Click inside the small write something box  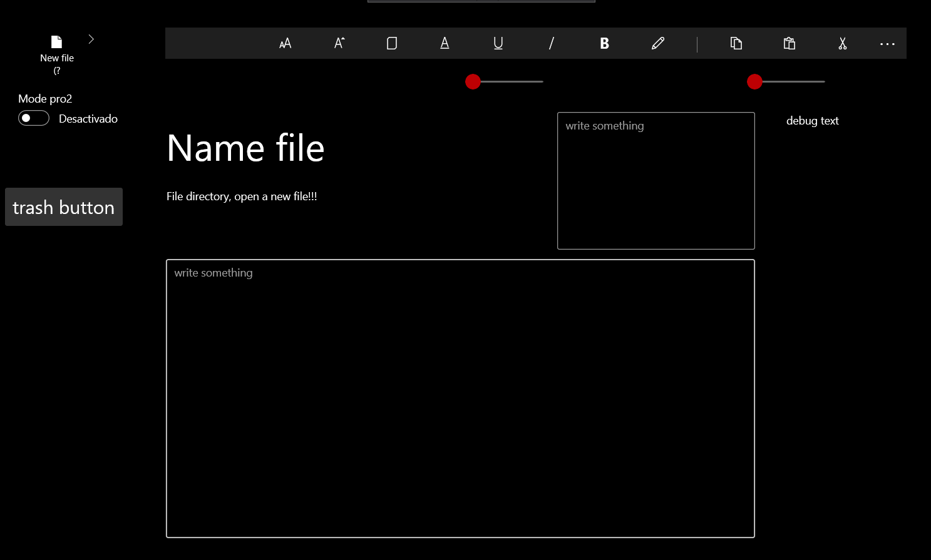(656, 180)
